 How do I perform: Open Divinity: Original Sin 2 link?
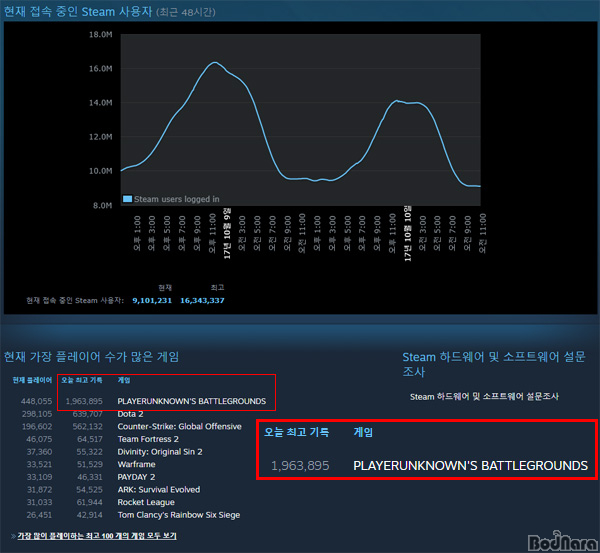click(x=160, y=452)
